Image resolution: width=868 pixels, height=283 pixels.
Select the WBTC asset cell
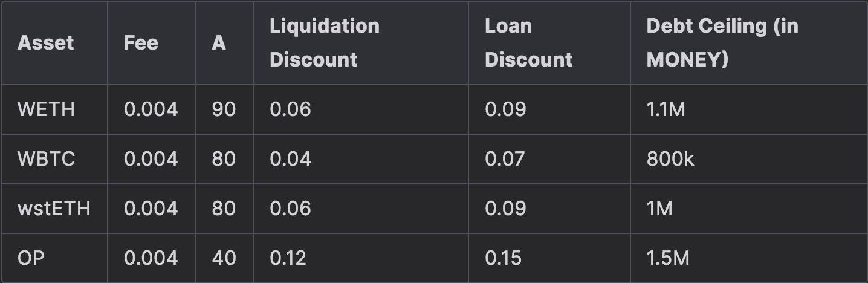click(x=47, y=159)
